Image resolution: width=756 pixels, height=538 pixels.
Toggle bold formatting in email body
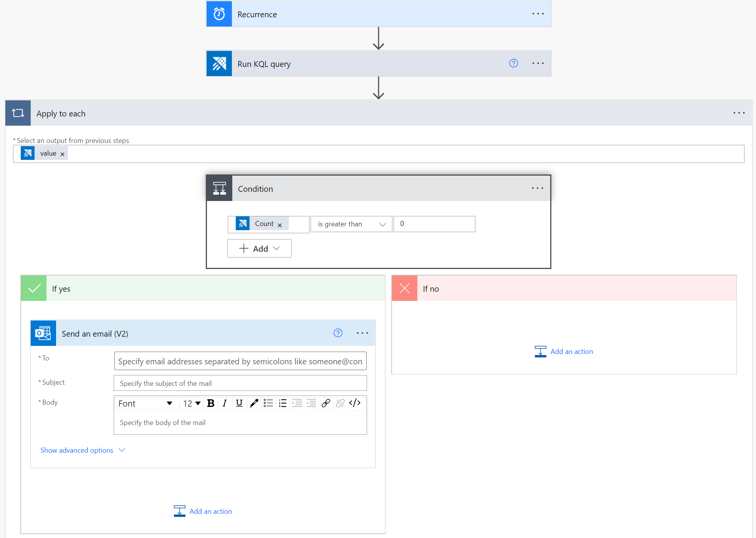tap(210, 403)
